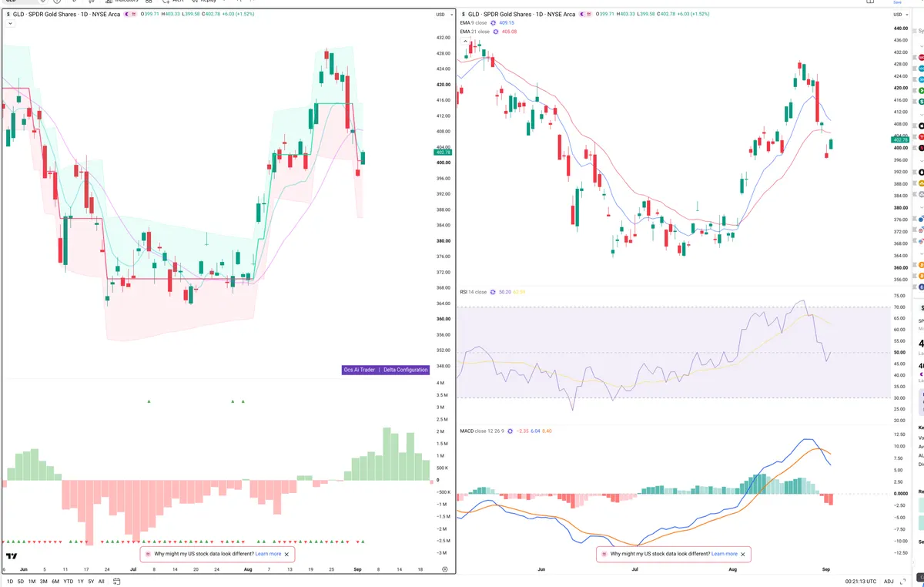Collapse the right chart's indicator legend
Viewport: 924px width, 587px height.
tap(465, 41)
